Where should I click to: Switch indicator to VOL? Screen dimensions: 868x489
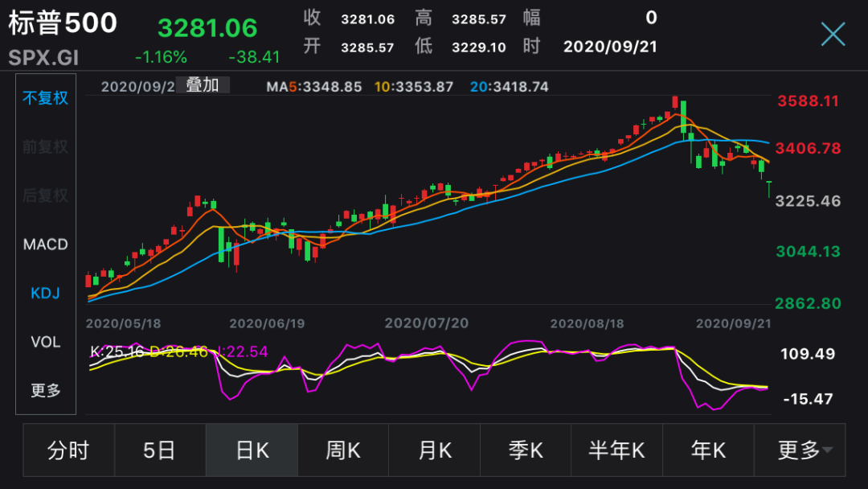click(45, 342)
